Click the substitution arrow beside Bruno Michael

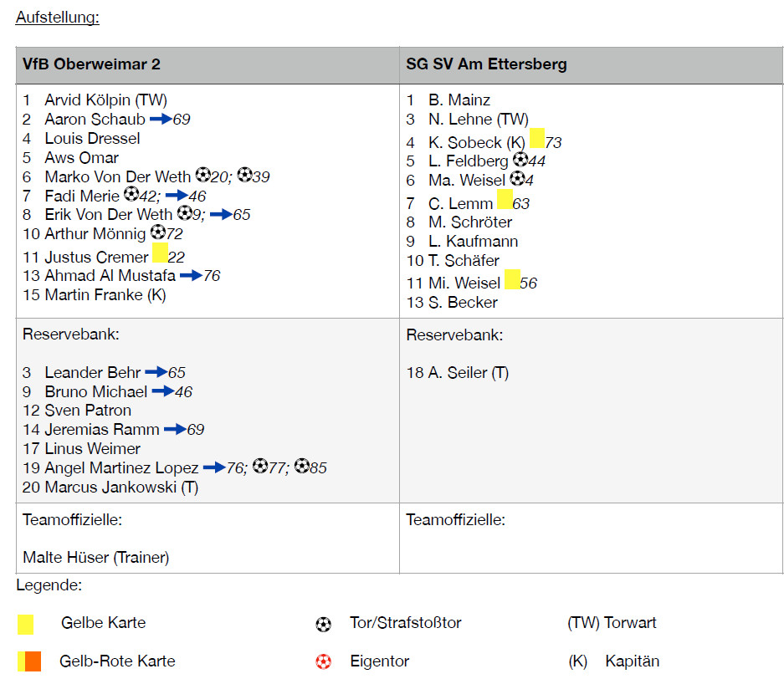161,391
